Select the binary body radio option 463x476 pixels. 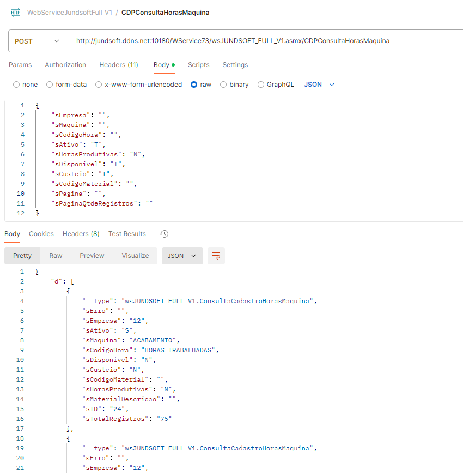pyautogui.click(x=223, y=85)
